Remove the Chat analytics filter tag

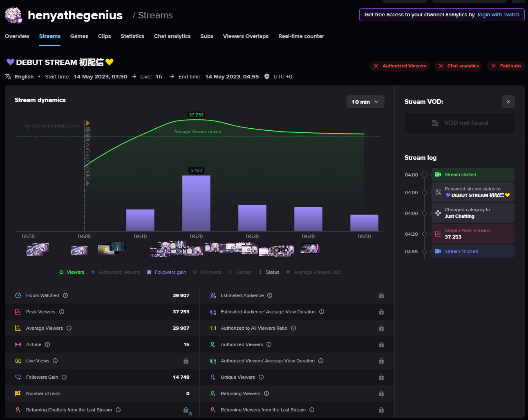click(x=441, y=66)
